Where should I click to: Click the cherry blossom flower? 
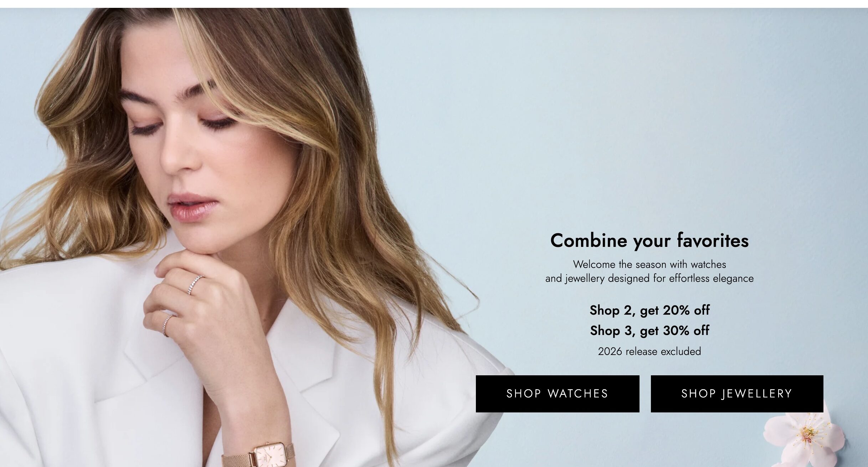tap(804, 441)
